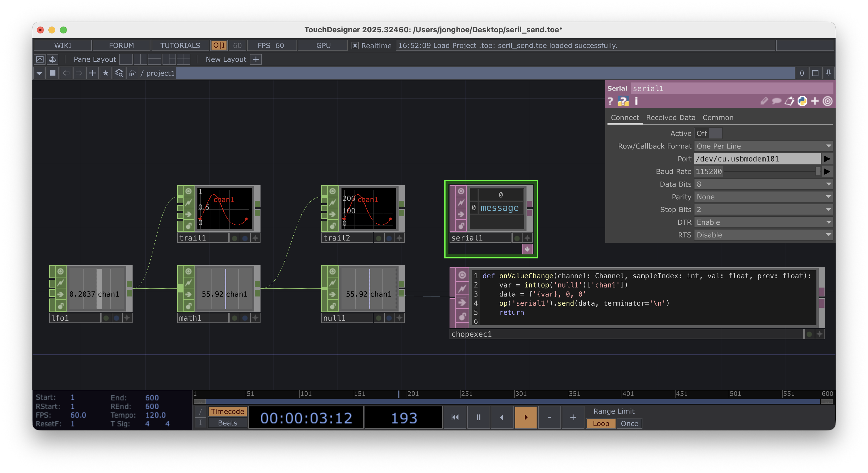Open the Parity dropdown
868x473 pixels.
763,196
